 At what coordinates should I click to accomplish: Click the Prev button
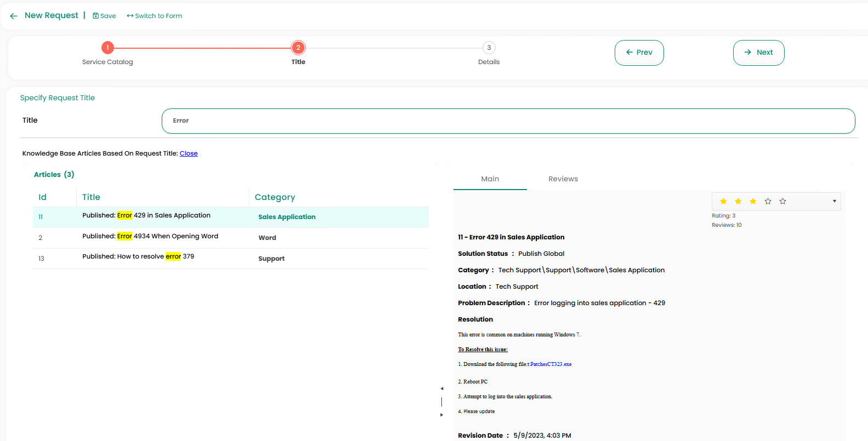coord(639,53)
